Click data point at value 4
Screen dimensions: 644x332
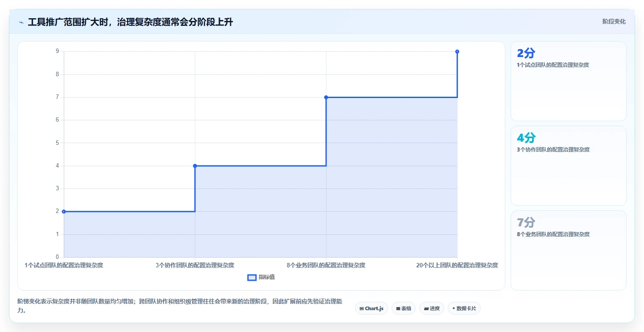[x=195, y=166]
